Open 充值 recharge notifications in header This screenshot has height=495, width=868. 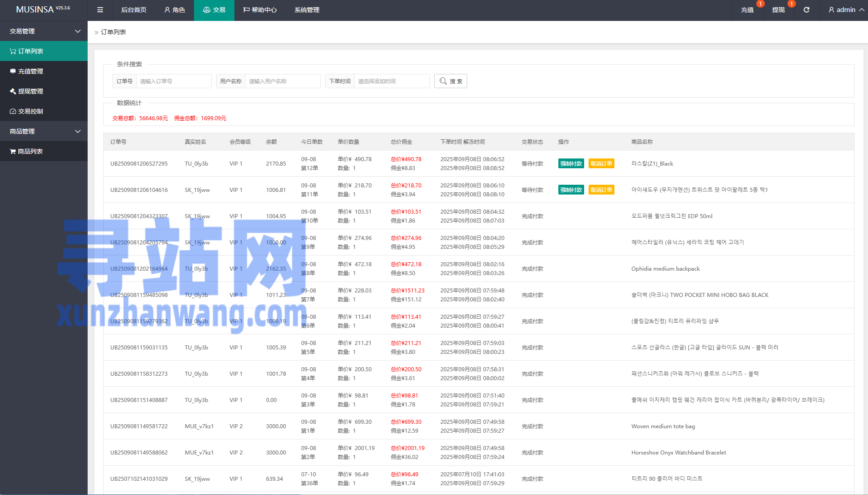coord(747,10)
